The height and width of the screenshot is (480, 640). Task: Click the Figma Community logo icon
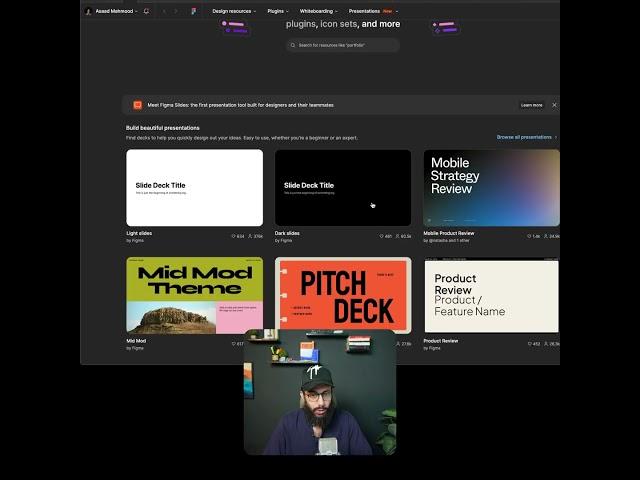click(x=193, y=11)
